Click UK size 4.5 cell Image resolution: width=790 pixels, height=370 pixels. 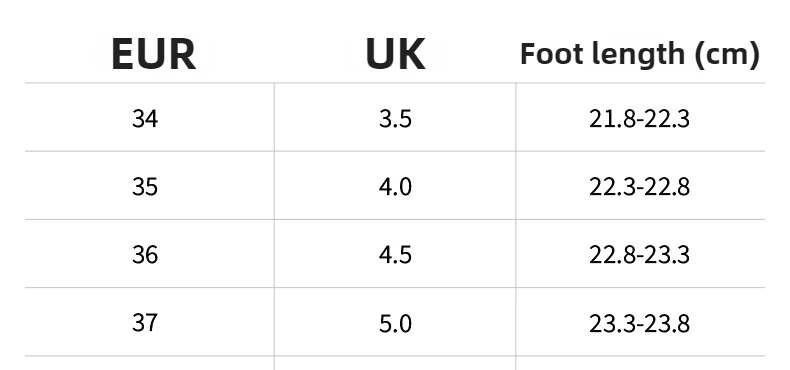pos(396,255)
